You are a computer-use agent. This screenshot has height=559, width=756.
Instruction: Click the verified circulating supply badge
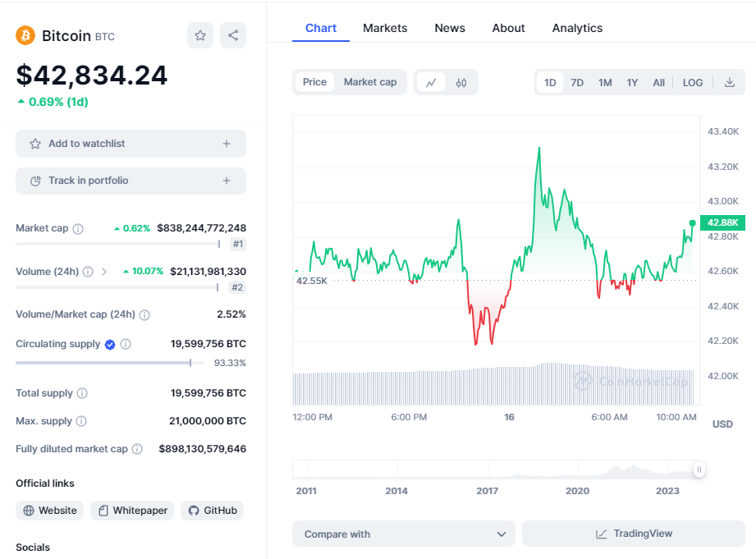tap(110, 345)
